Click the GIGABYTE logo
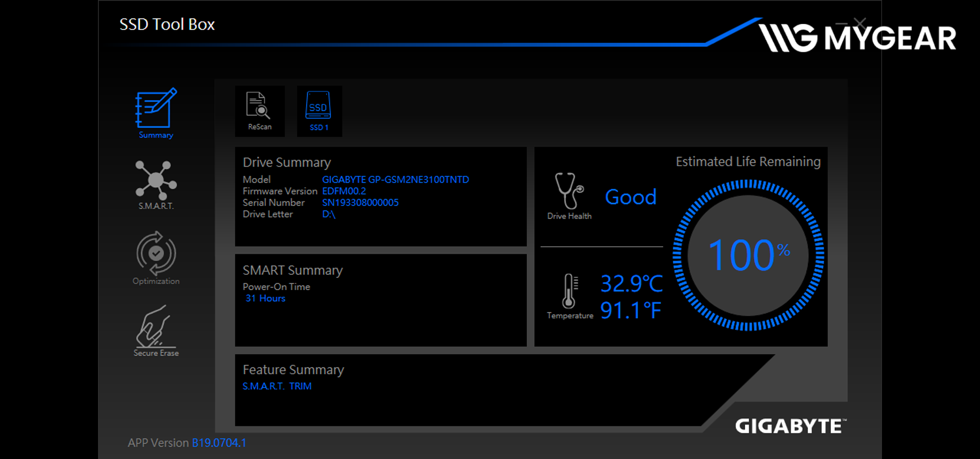The height and width of the screenshot is (459, 980). tap(790, 426)
